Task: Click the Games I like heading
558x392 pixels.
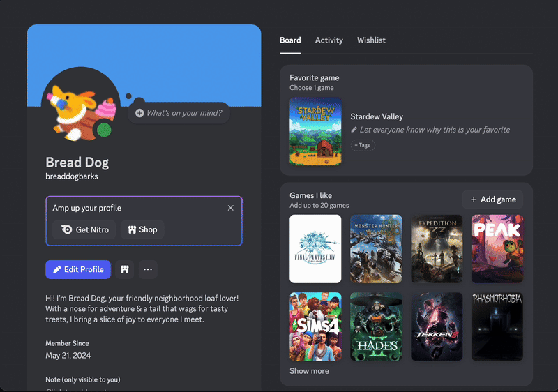Action: point(310,195)
